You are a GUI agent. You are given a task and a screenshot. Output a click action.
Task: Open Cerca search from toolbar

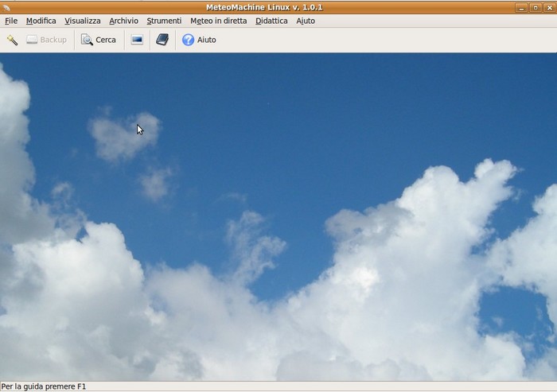tap(99, 40)
